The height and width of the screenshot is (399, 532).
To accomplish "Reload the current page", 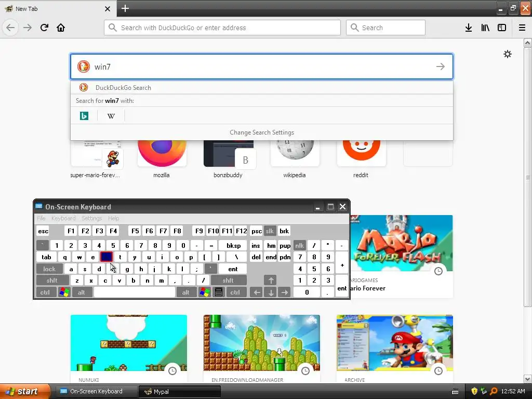I will [x=44, y=28].
